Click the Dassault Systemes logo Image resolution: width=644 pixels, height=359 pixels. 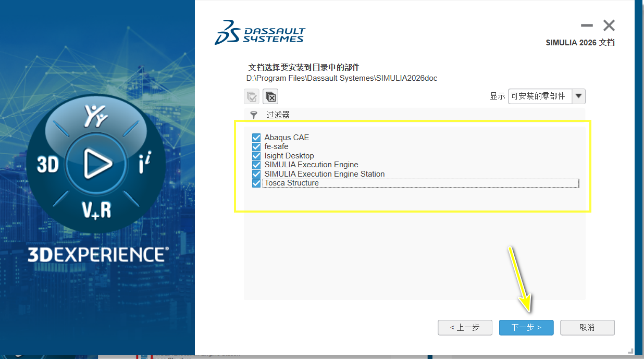(x=259, y=32)
